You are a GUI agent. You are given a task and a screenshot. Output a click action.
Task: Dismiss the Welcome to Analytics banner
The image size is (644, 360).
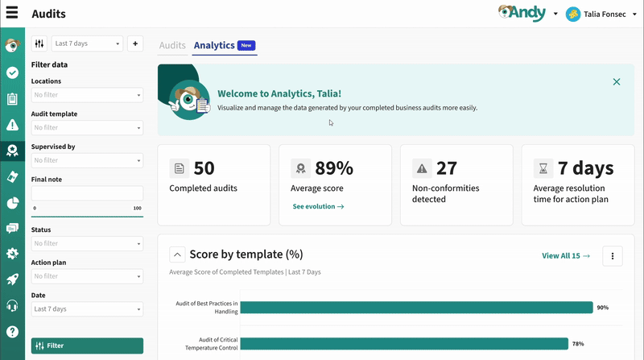point(617,82)
